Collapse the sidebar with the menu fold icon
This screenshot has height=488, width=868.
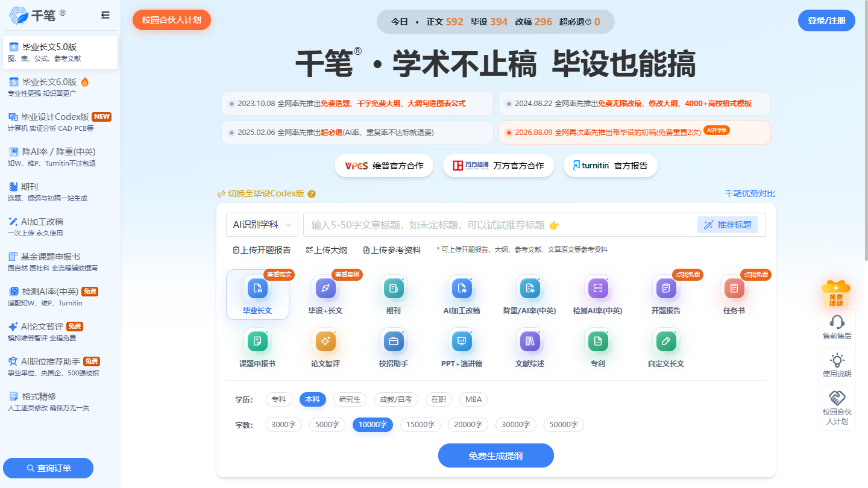105,15
